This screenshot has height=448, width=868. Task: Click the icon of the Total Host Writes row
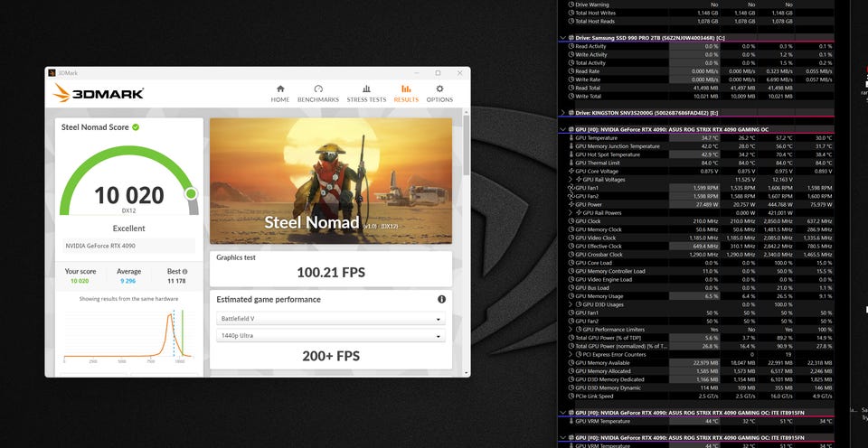point(571,13)
